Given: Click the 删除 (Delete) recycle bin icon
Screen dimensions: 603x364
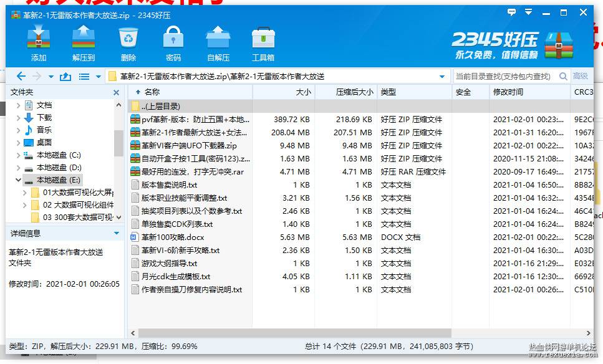Looking at the screenshot, I should point(128,37).
